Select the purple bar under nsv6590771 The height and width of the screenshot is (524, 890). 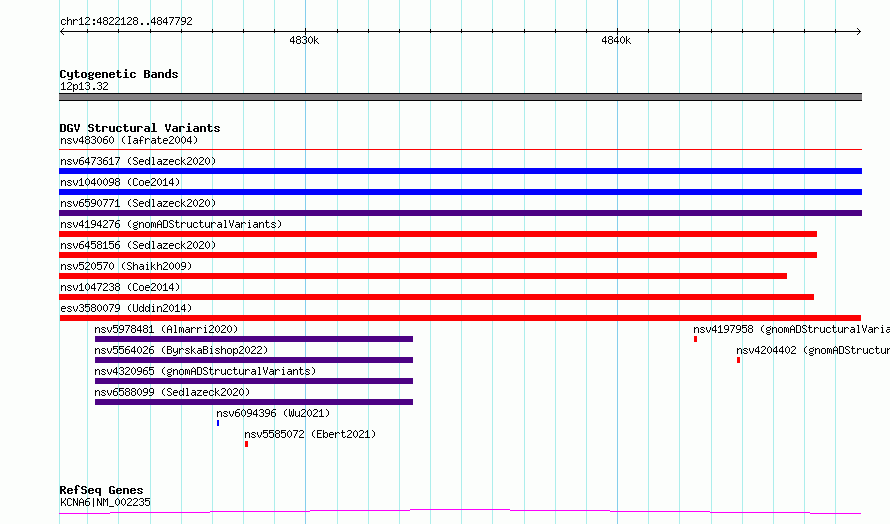(460, 213)
